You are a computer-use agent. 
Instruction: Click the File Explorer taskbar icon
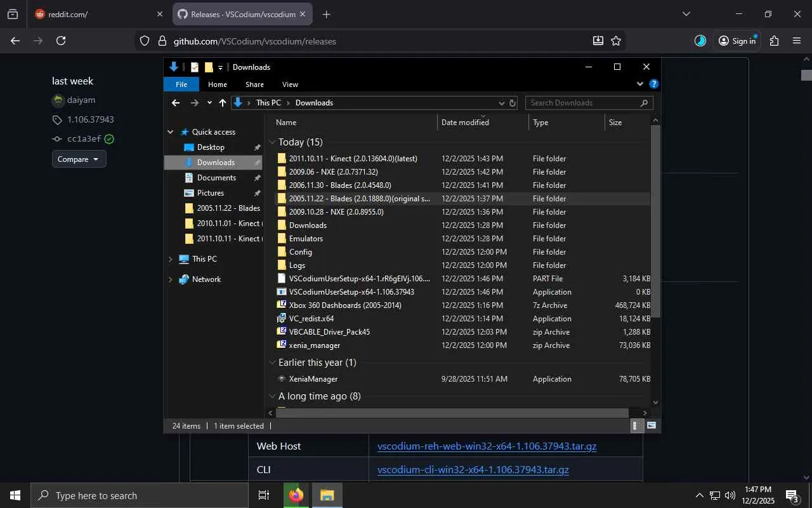pos(327,495)
